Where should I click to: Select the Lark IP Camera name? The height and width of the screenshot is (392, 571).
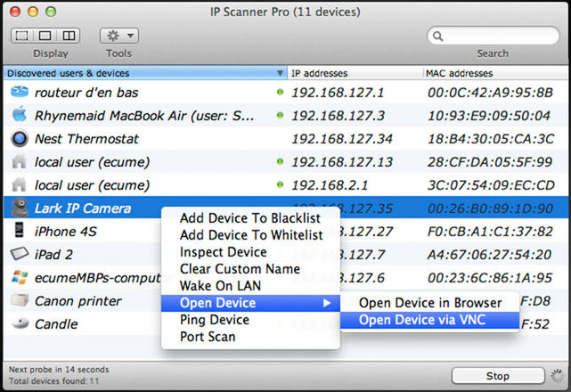[x=83, y=208]
